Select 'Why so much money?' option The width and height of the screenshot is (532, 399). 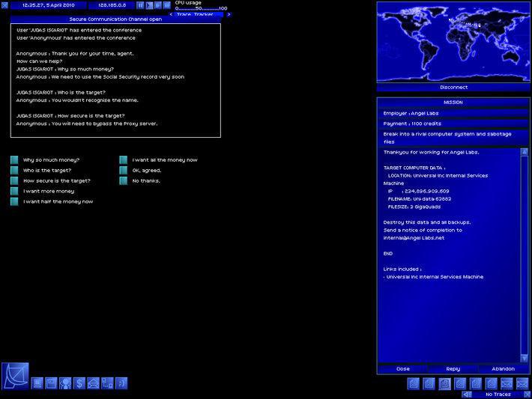[16, 160]
